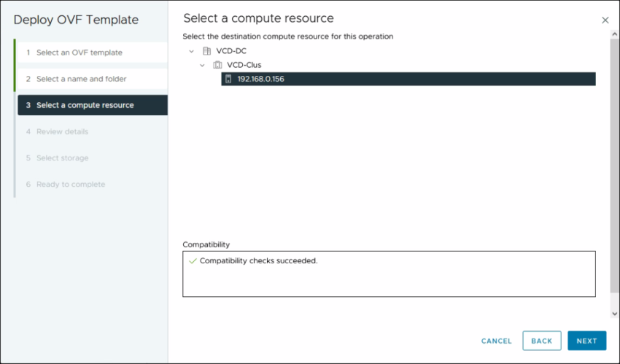Click the host icon beside 192.168.0.156

click(228, 79)
